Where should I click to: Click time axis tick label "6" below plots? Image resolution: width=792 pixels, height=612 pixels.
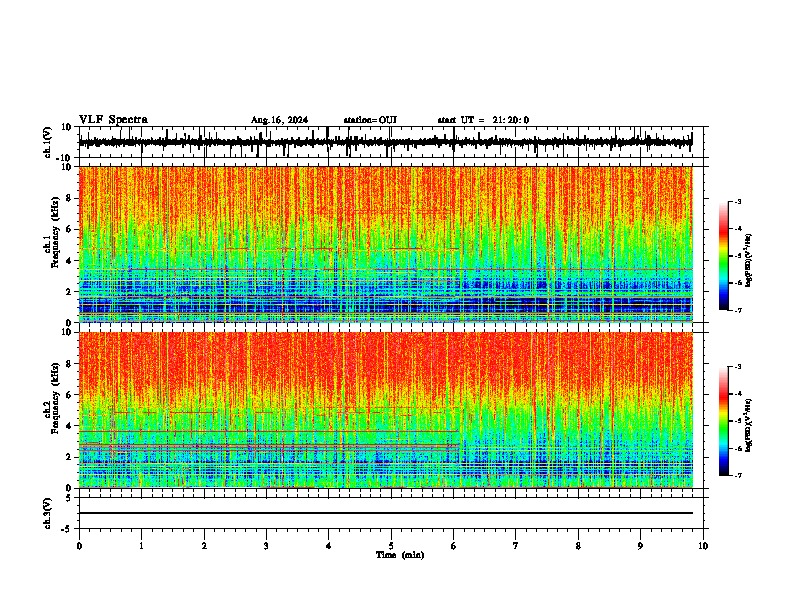pos(454,546)
